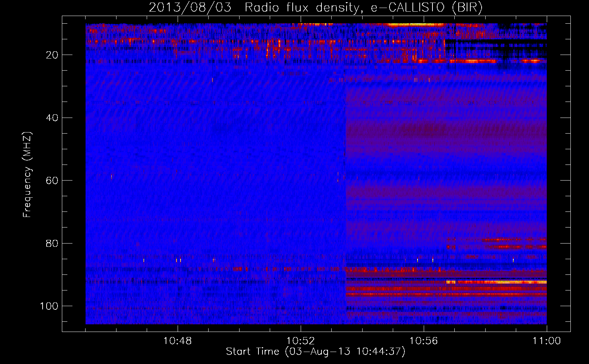This screenshot has width=589, height=364.
Task: Click the 'Start Time (03-Aug-13 10:44:37)' label
Action: pyautogui.click(x=316, y=352)
